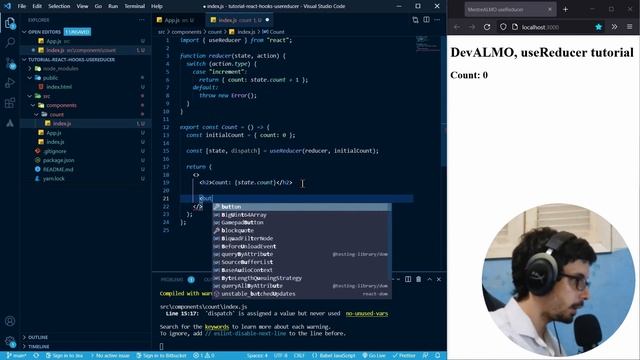This screenshot has width=640, height=360.
Task: Open the notifications bell in status bar
Action: point(438,356)
